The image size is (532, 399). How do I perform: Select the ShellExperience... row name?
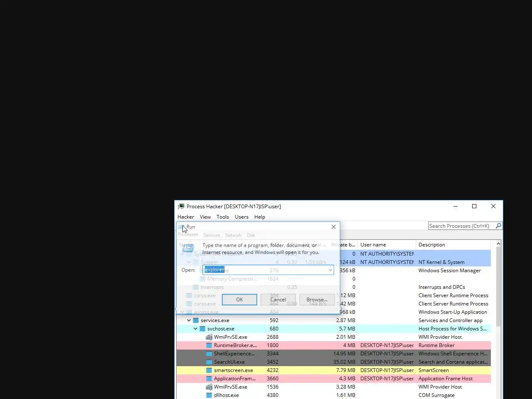(x=234, y=354)
